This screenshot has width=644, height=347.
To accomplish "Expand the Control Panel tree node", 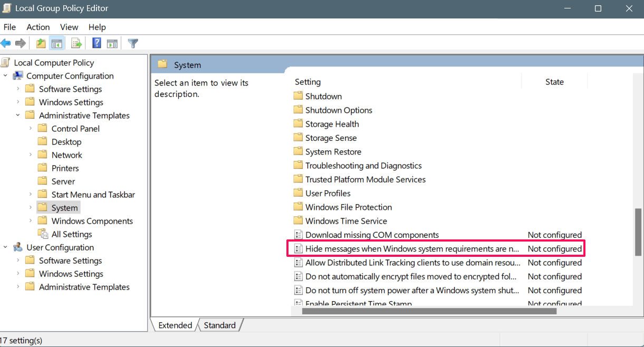I will pyautogui.click(x=31, y=129).
